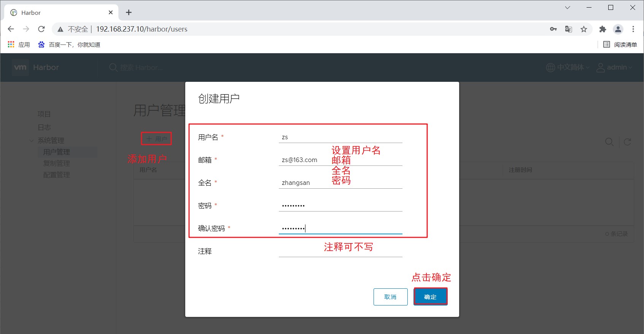Open the Baidu bookmark
Viewport: 644px width, 334px height.
pyautogui.click(x=69, y=45)
